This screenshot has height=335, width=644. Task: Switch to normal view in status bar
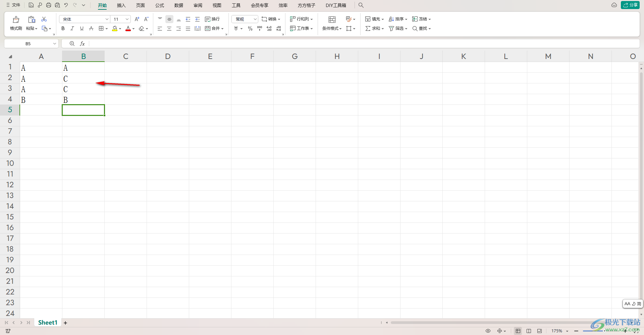point(518,331)
